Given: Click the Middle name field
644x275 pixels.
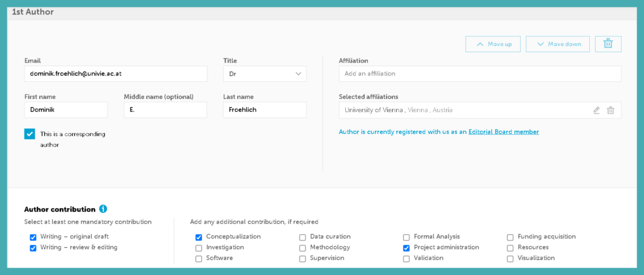Looking at the screenshot, I should [x=165, y=110].
